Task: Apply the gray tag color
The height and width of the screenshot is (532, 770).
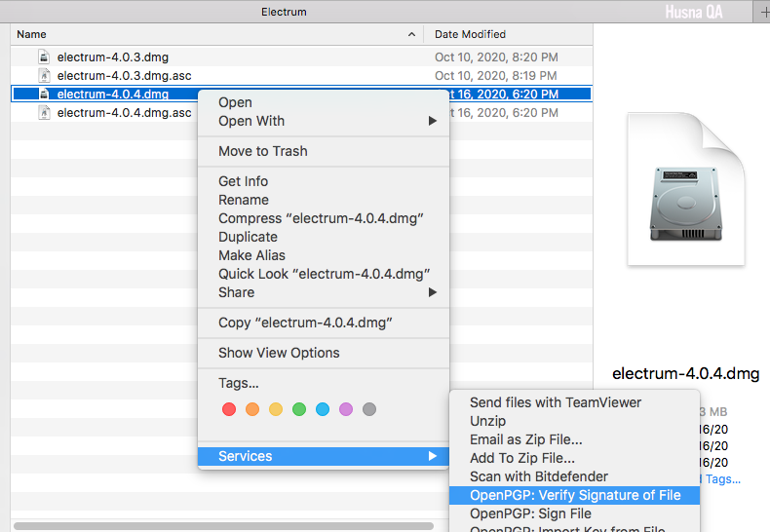Action: click(x=369, y=409)
